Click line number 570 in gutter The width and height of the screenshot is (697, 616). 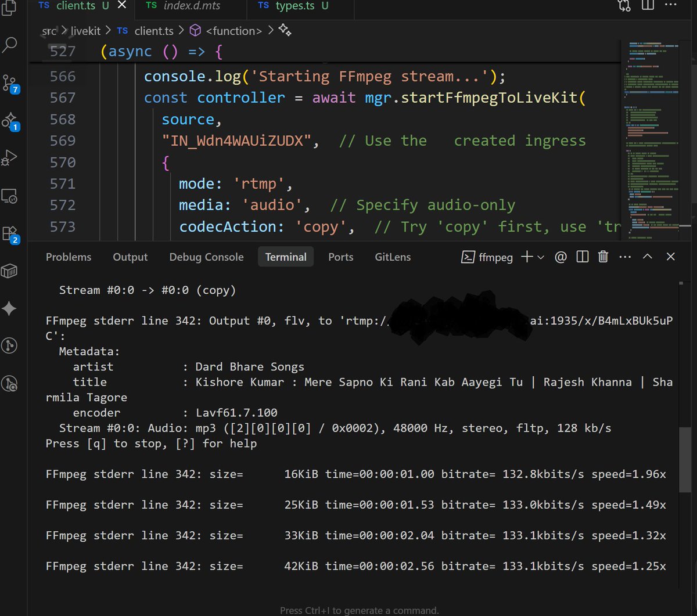(x=63, y=162)
